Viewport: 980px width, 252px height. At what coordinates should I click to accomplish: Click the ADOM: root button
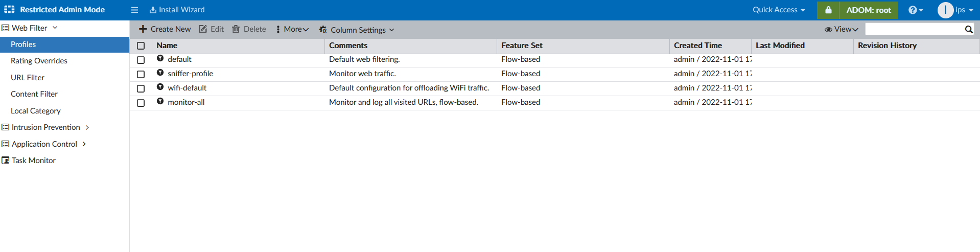click(x=869, y=10)
